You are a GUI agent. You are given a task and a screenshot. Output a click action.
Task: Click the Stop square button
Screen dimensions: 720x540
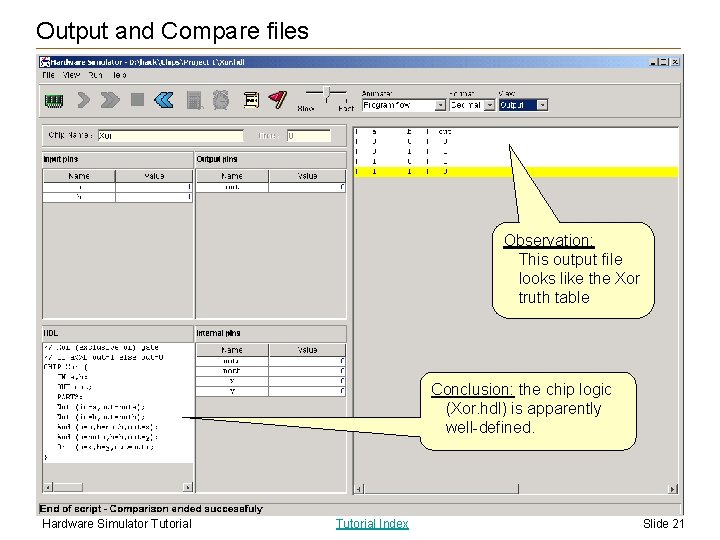[137, 100]
